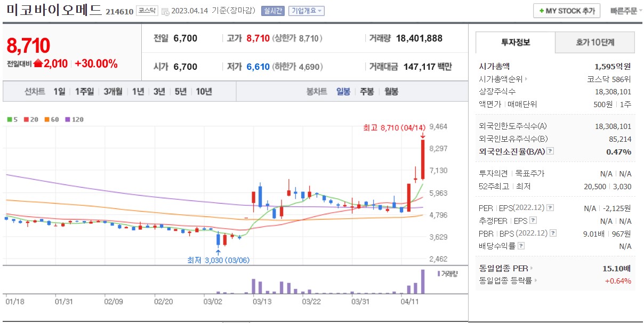Click the help icon beside PBR BPS(2022.12)
The image size is (644, 323).
[553, 233]
